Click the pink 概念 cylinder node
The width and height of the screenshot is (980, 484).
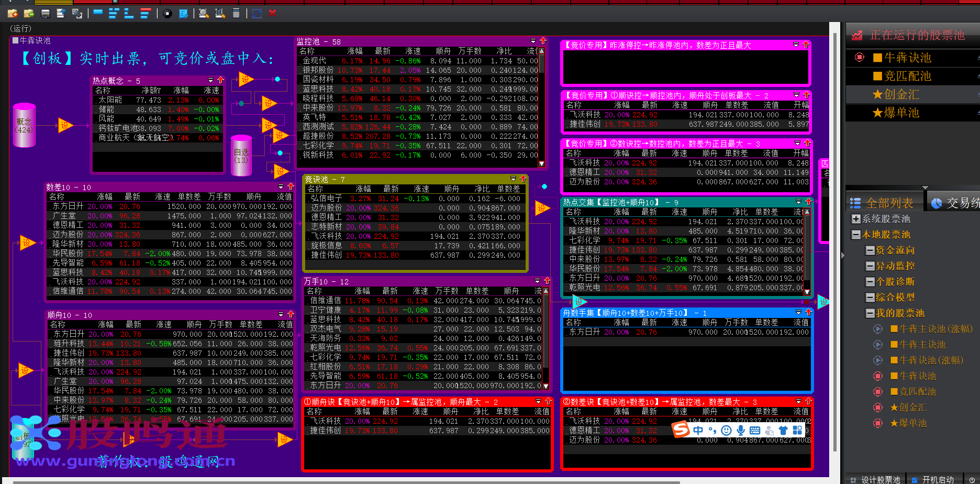(24, 125)
